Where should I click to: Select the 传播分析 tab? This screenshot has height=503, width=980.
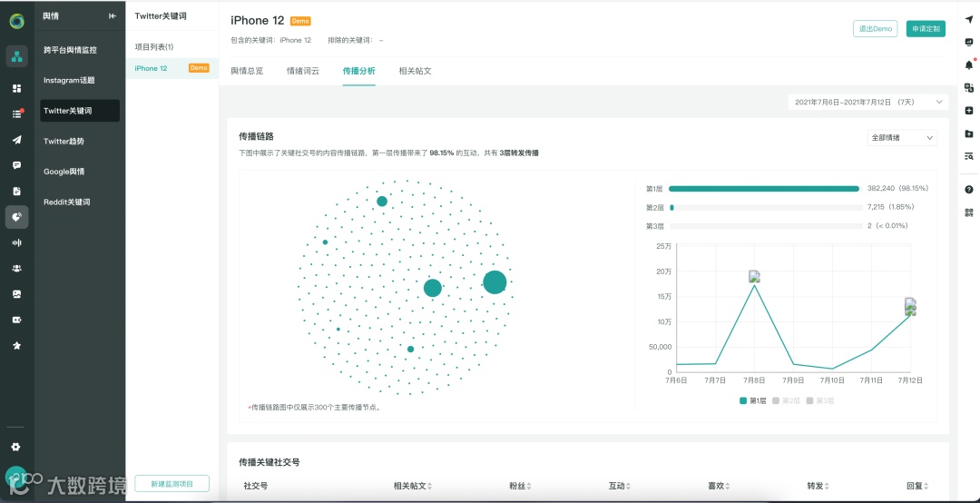(x=358, y=71)
